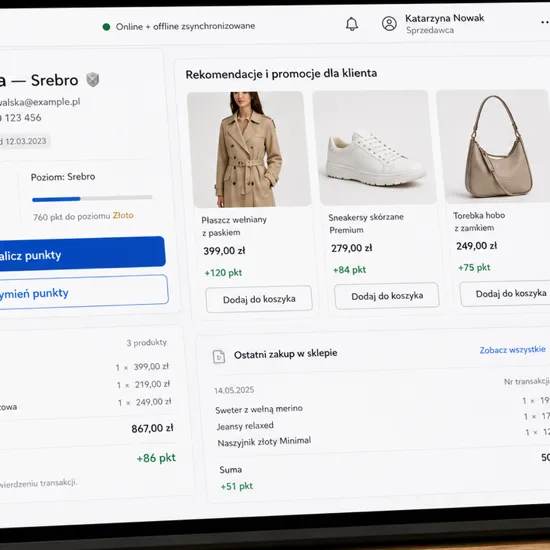Screen dimensions: 550x550
Task: Open the hobo bag product image
Action: (x=494, y=146)
